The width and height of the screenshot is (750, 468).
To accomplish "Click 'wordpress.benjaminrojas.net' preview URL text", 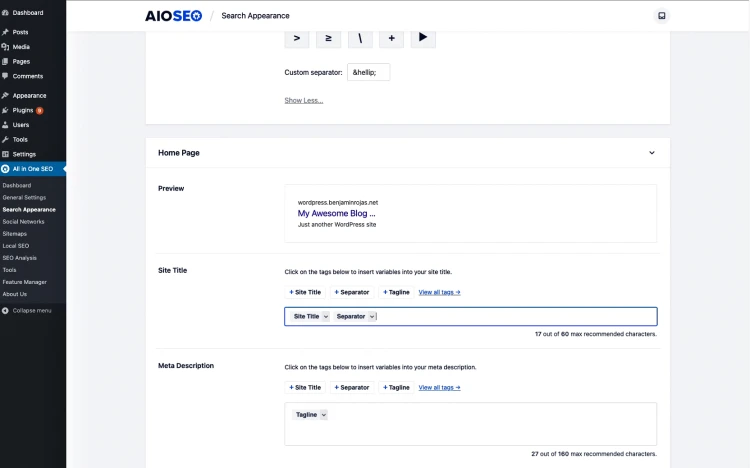I will 338,202.
